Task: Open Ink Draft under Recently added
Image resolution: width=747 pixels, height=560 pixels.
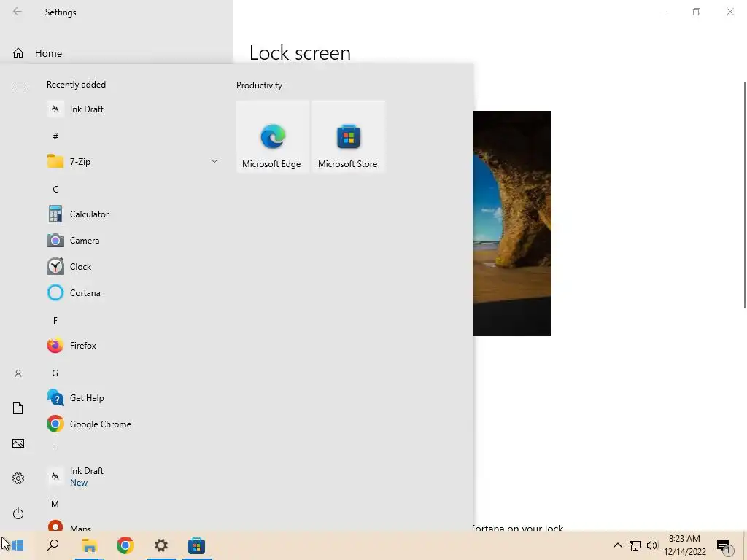Action: pos(133,109)
